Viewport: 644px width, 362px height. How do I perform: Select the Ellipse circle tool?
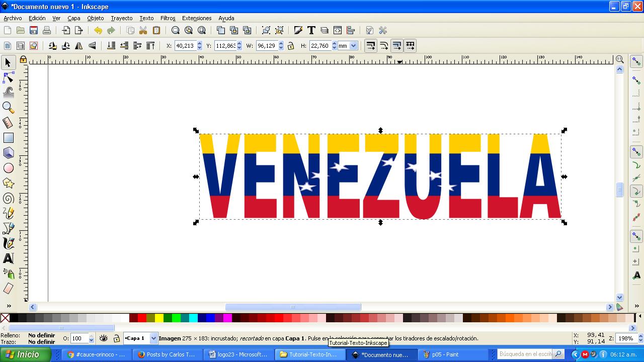coord(8,168)
